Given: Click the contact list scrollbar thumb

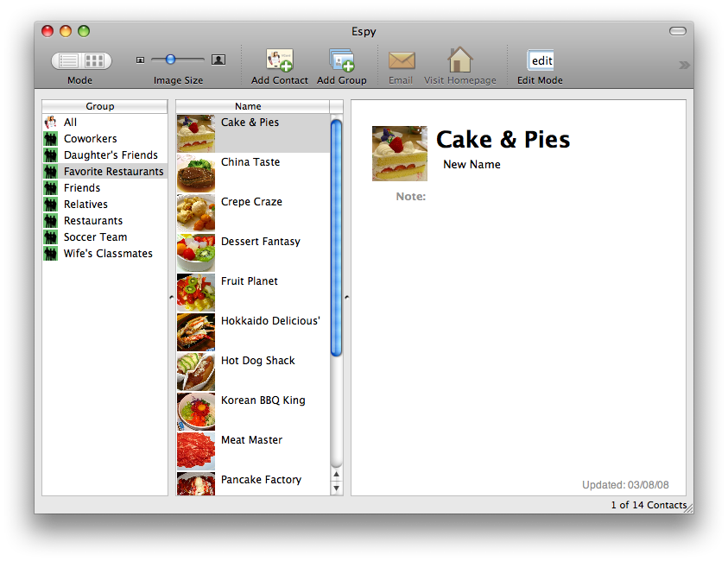Looking at the screenshot, I should point(337,238).
